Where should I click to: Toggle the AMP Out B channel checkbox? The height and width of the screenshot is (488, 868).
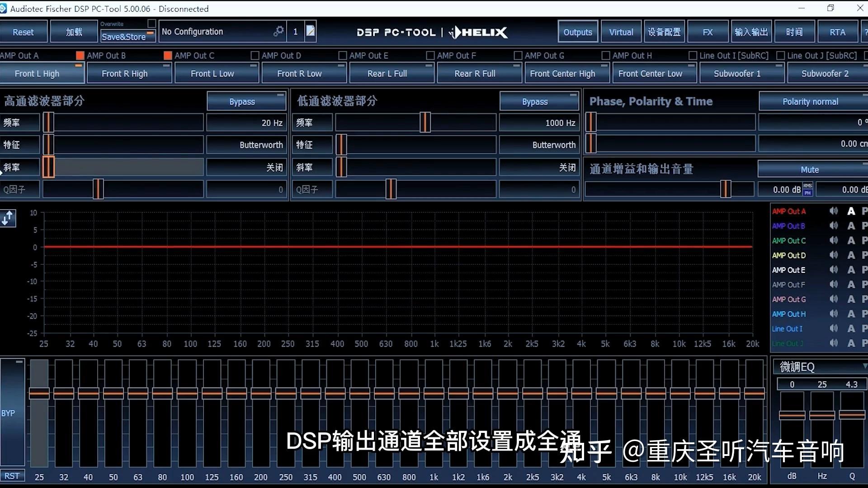click(80, 55)
